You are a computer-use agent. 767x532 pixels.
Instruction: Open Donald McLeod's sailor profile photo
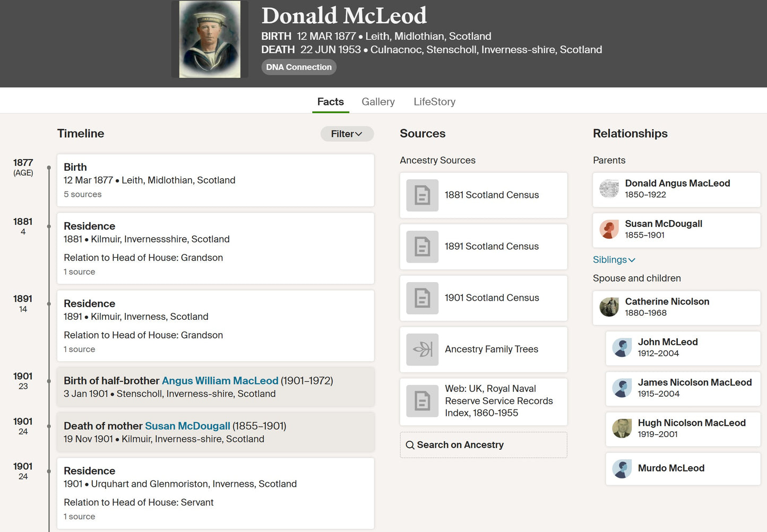210,39
